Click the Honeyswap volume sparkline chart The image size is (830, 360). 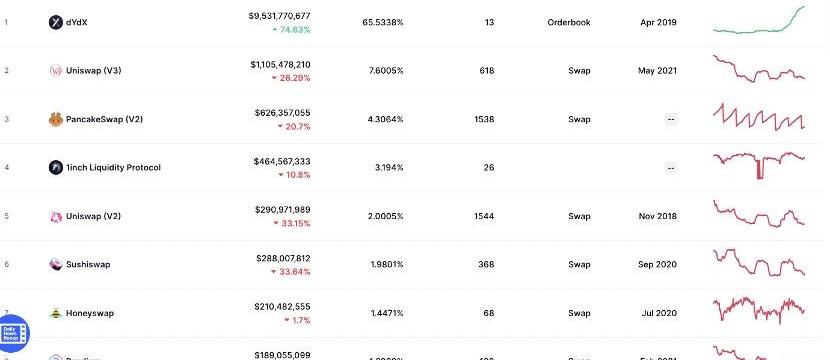pos(759,310)
